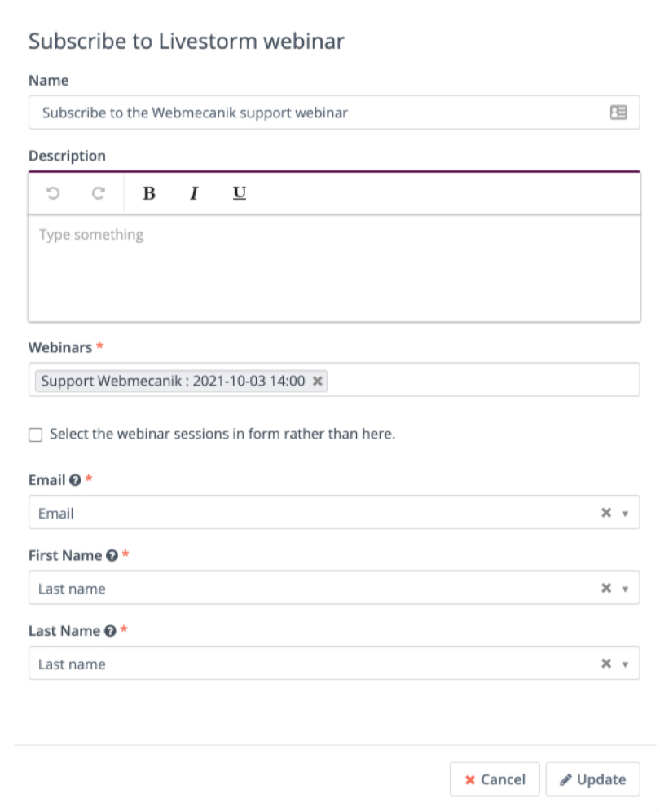This screenshot has height=812, width=660.
Task: Clear the Last Name dropdown selection
Action: [606, 664]
